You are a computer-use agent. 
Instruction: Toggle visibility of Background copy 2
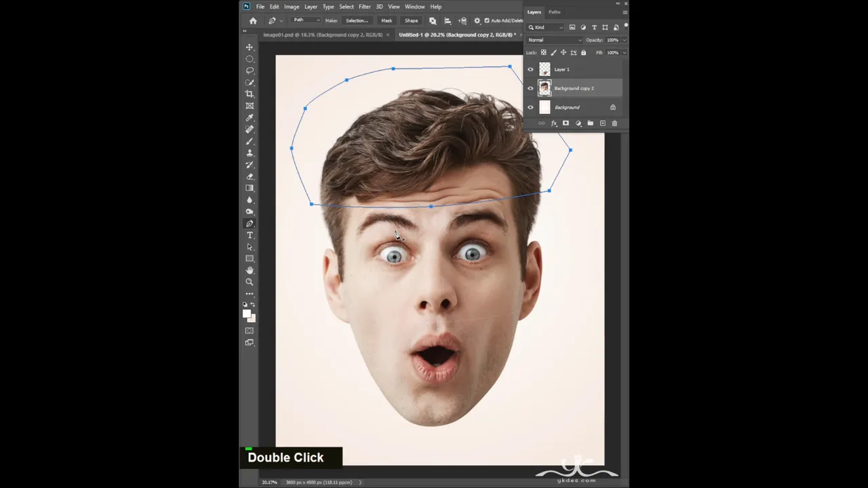tap(530, 88)
